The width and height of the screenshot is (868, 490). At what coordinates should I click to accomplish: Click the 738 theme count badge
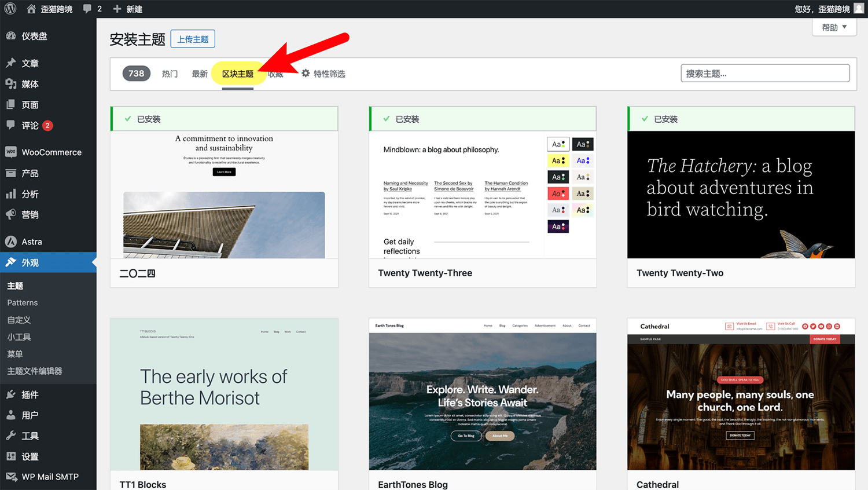[x=137, y=74]
